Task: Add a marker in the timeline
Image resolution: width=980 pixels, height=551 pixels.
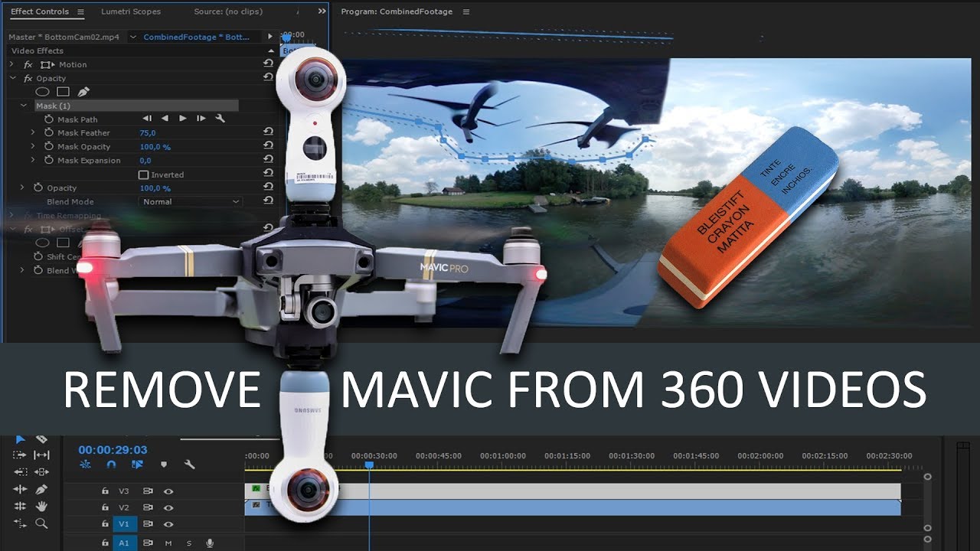Action: [x=163, y=465]
